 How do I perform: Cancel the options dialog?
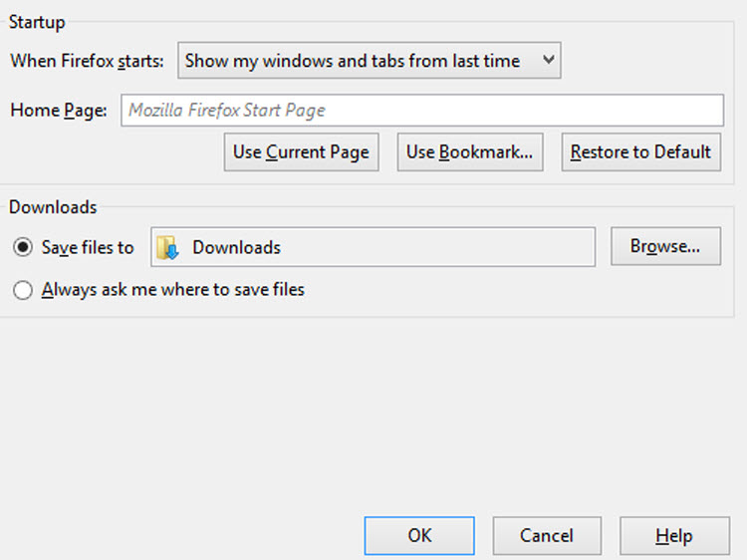pos(547,535)
